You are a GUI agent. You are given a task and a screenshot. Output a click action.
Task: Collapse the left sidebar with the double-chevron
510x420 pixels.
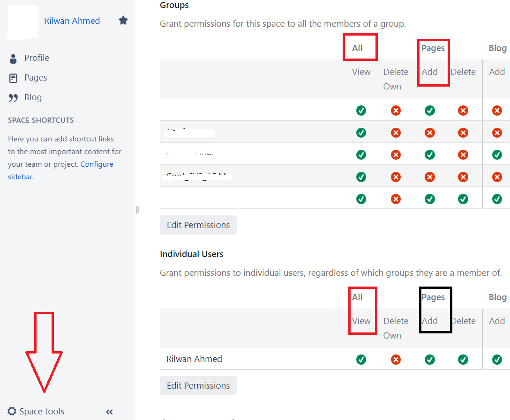coord(109,412)
